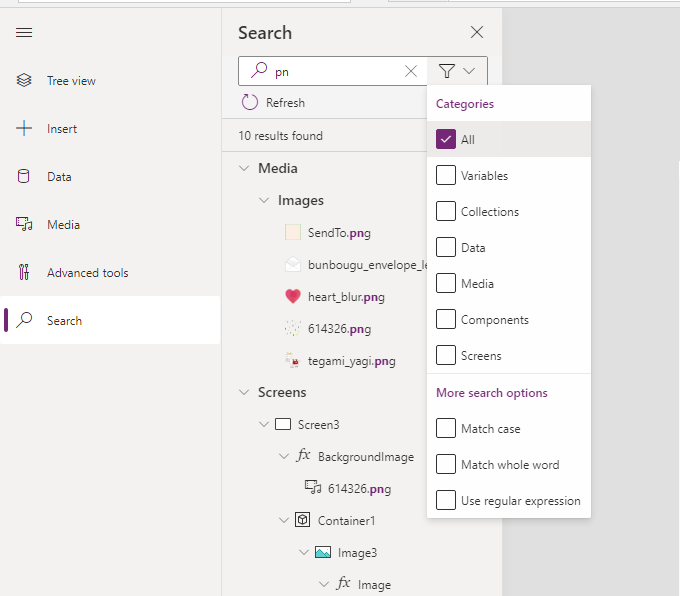Enable the Variables category checkbox
Viewport: 680px width, 596px height.
click(x=446, y=176)
